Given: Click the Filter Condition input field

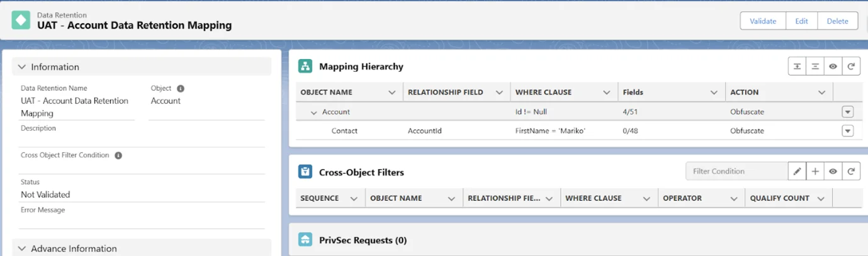Looking at the screenshot, I should pos(736,171).
